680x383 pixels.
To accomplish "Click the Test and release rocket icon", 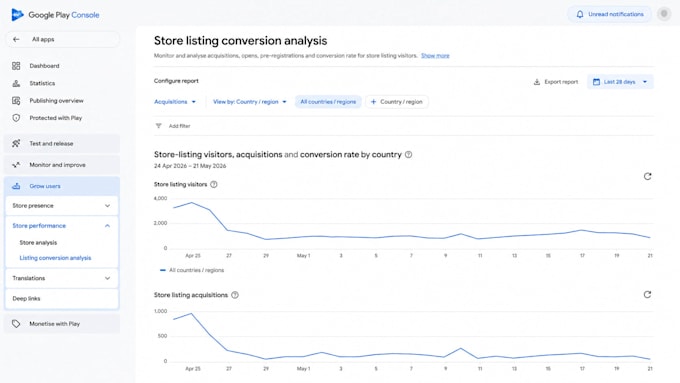I will [x=16, y=144].
